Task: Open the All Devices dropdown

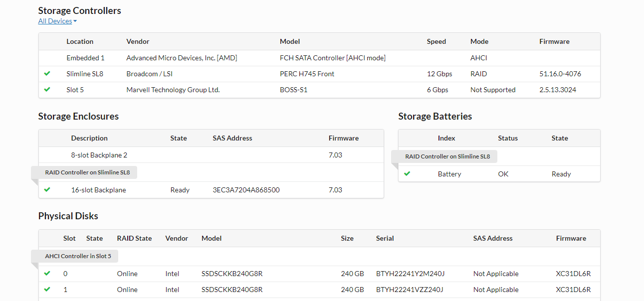Action: tap(57, 21)
